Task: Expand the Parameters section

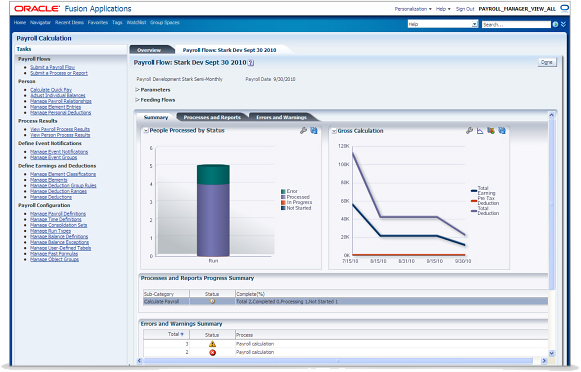Action: [137, 90]
